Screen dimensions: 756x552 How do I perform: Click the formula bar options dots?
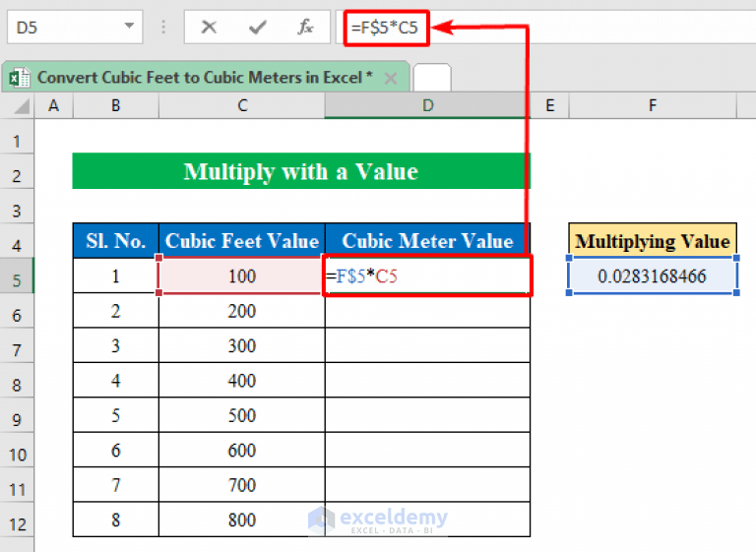[x=163, y=28]
